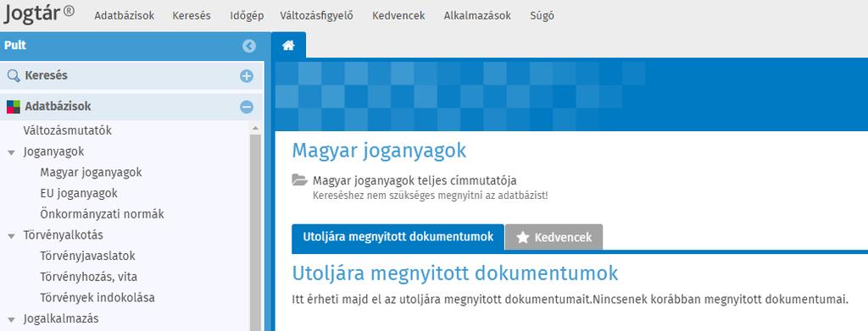Select EU joganyagok in the tree

coord(79,193)
